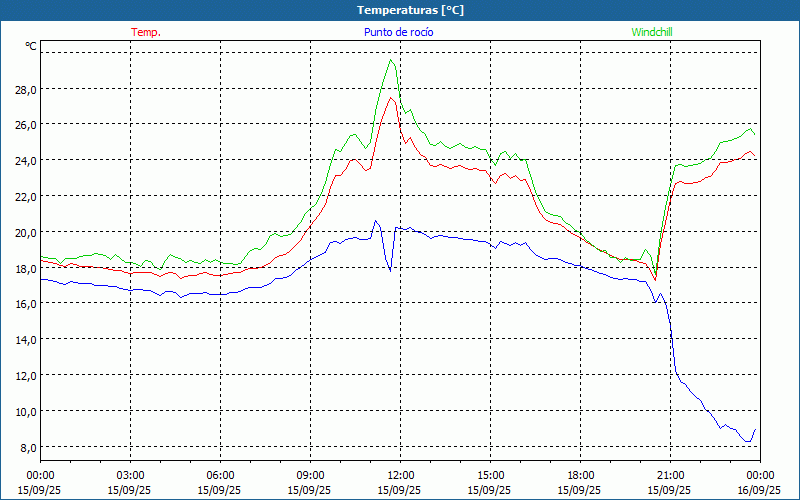The width and height of the screenshot is (800, 500).
Task: Click the green Windchill peak near noon
Action: click(391, 60)
